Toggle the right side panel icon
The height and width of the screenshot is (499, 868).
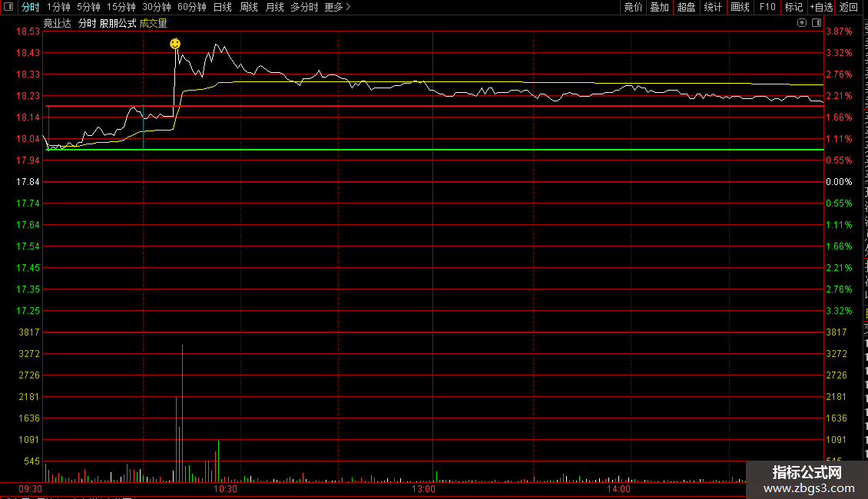point(817,23)
